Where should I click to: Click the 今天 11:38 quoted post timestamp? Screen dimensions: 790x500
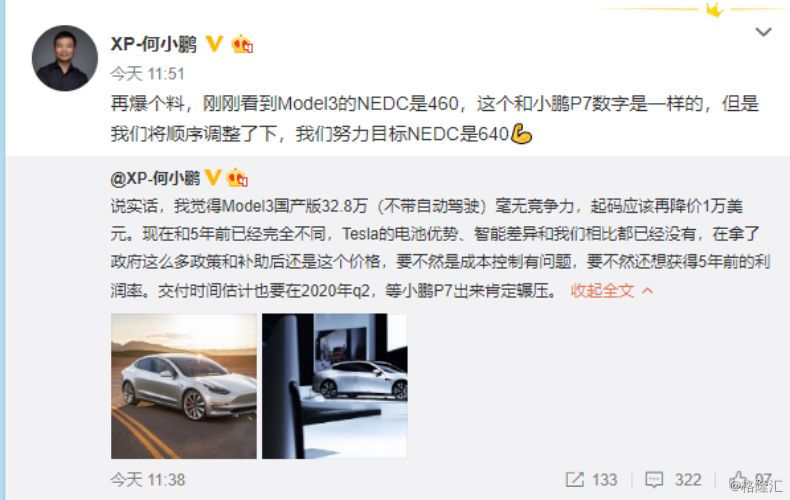click(148, 479)
